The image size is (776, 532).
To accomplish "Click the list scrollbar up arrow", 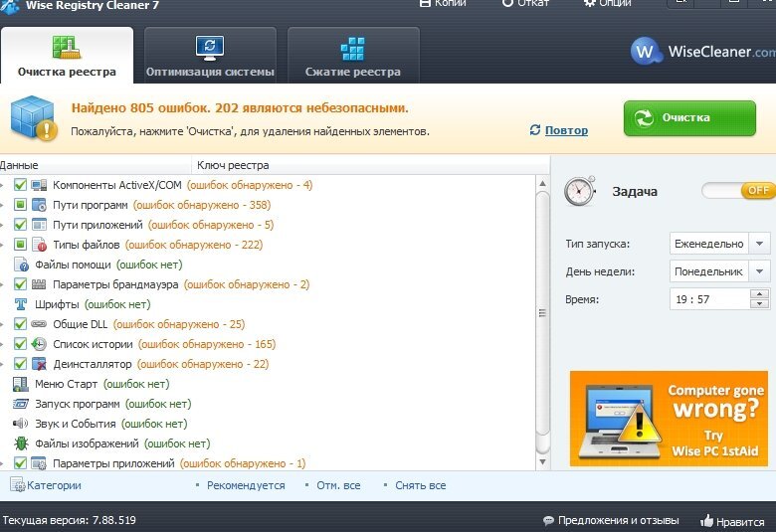I will 543,183.
